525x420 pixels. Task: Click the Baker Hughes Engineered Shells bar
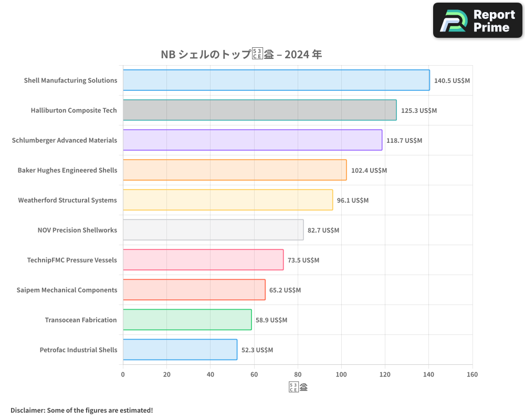235,170
